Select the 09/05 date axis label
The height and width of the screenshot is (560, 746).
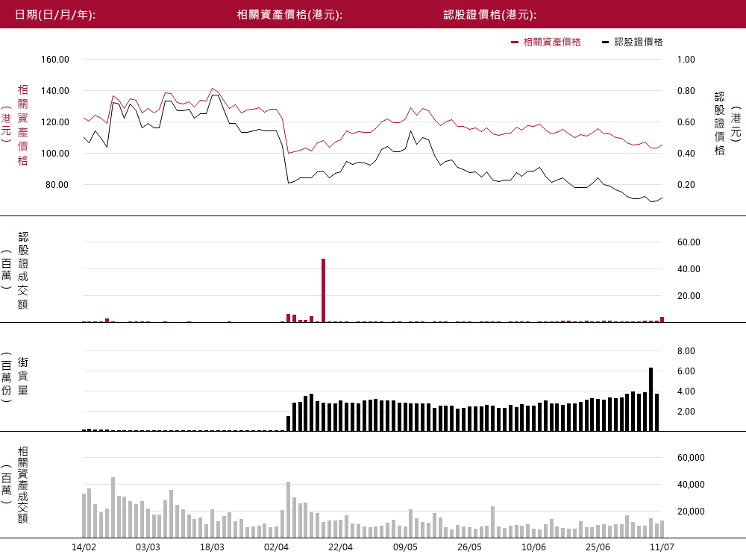[x=405, y=547]
